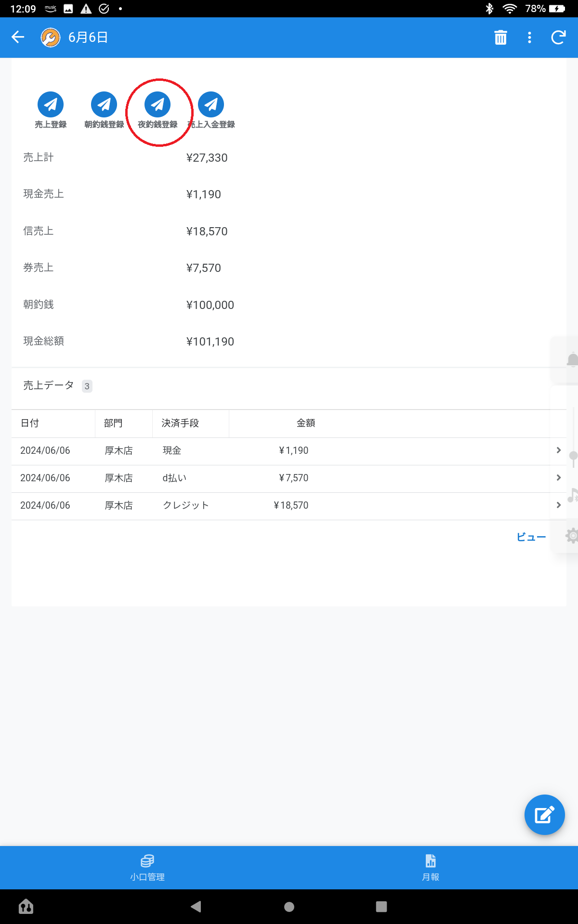Tap the 朝釣銭登録 action icon
Viewport: 578px width, 924px height.
coord(104,104)
